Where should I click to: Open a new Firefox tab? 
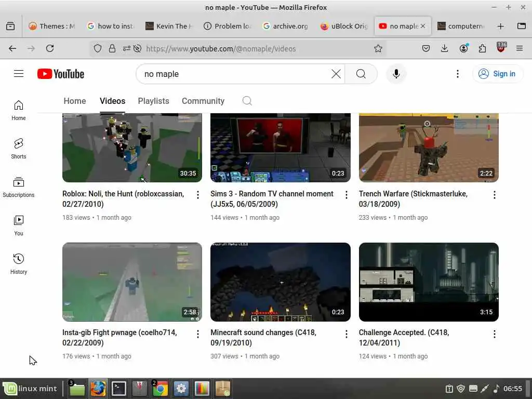[x=500, y=26]
